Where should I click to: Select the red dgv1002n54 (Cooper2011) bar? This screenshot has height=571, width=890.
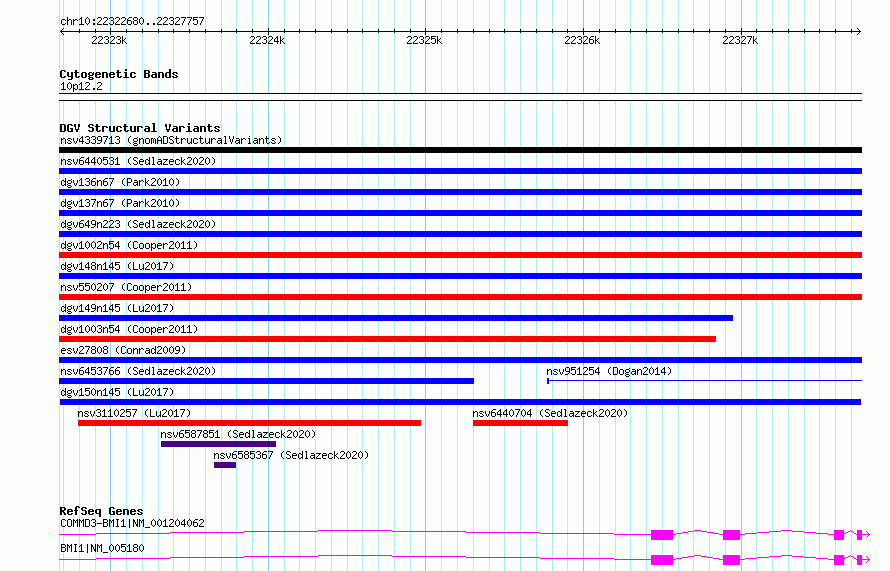tap(460, 255)
